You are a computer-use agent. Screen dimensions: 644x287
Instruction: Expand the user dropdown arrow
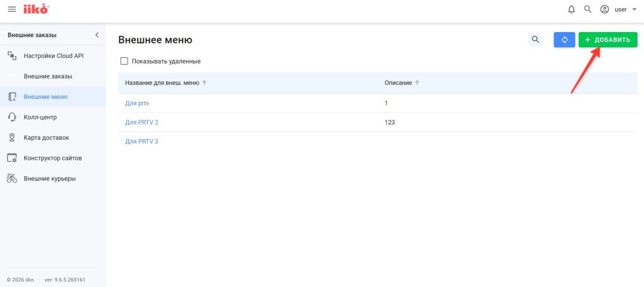tap(634, 9)
